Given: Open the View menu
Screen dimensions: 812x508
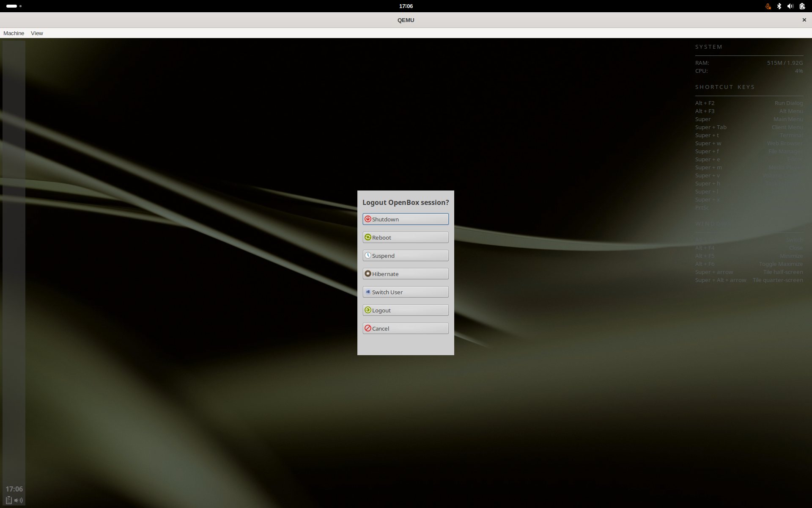Looking at the screenshot, I should tap(37, 33).
